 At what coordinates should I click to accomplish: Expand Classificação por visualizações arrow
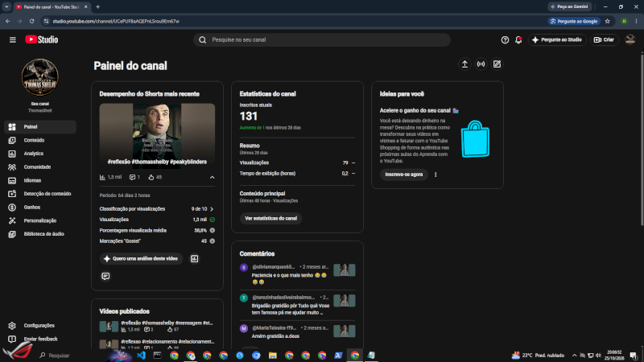pos(212,209)
